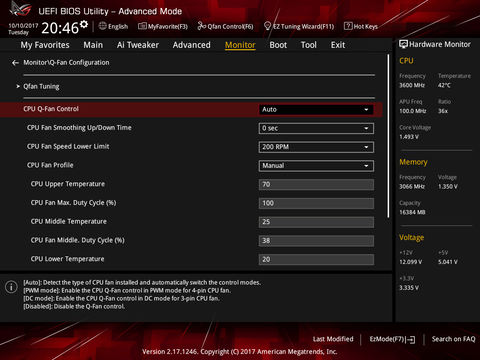This screenshot has width=480, height=360.
Task: Switch to the Main tab
Action: click(93, 45)
